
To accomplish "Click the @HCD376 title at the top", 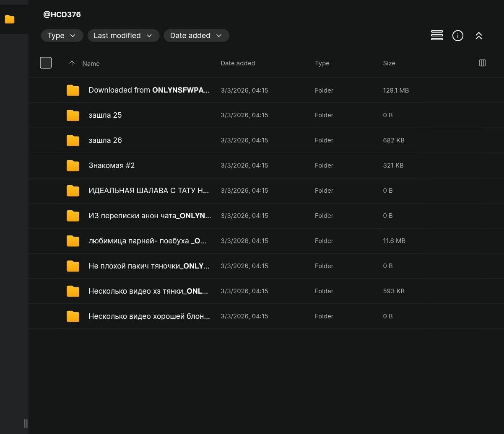I will coord(62,14).
